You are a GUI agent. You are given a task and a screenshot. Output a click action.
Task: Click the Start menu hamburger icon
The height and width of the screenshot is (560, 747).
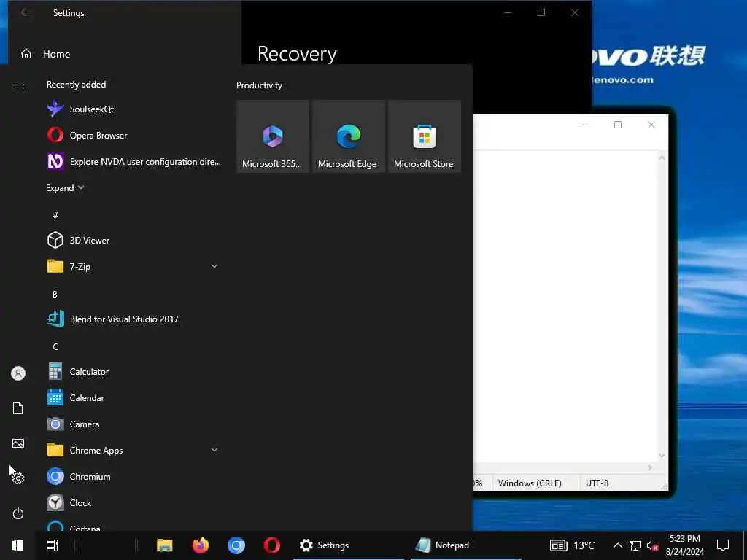(18, 85)
